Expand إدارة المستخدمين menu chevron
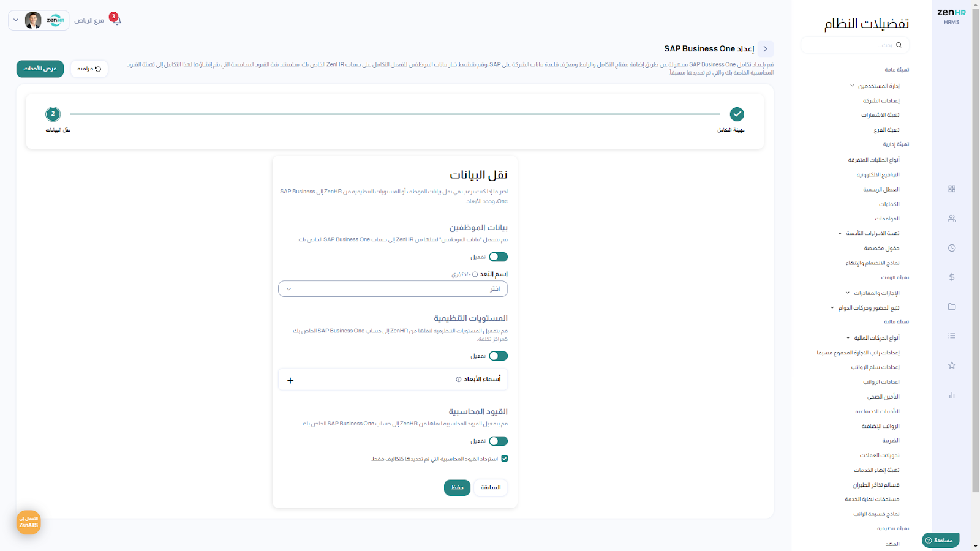Viewport: 980px width, 551px height. [852, 86]
